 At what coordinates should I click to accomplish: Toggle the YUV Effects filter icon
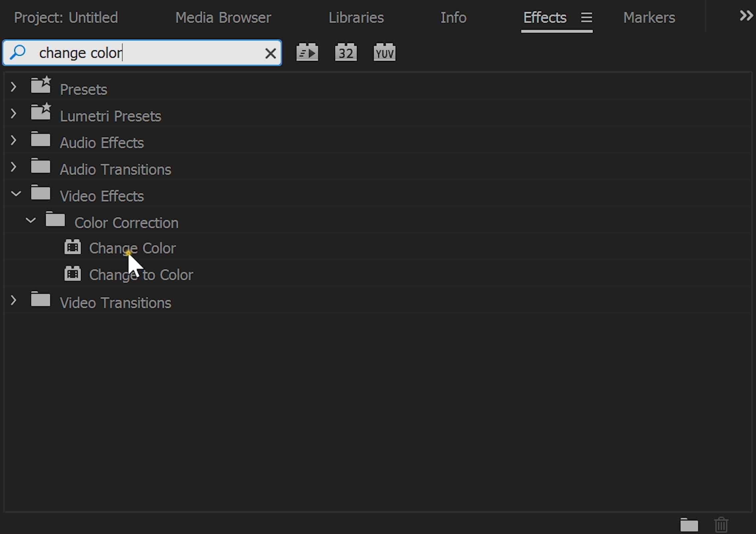click(x=384, y=52)
